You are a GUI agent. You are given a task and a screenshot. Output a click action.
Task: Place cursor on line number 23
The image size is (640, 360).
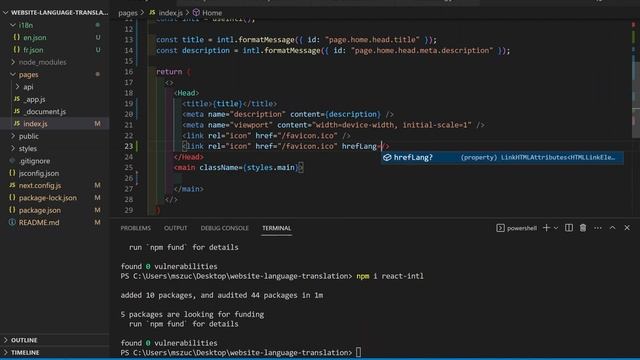[x=129, y=146]
